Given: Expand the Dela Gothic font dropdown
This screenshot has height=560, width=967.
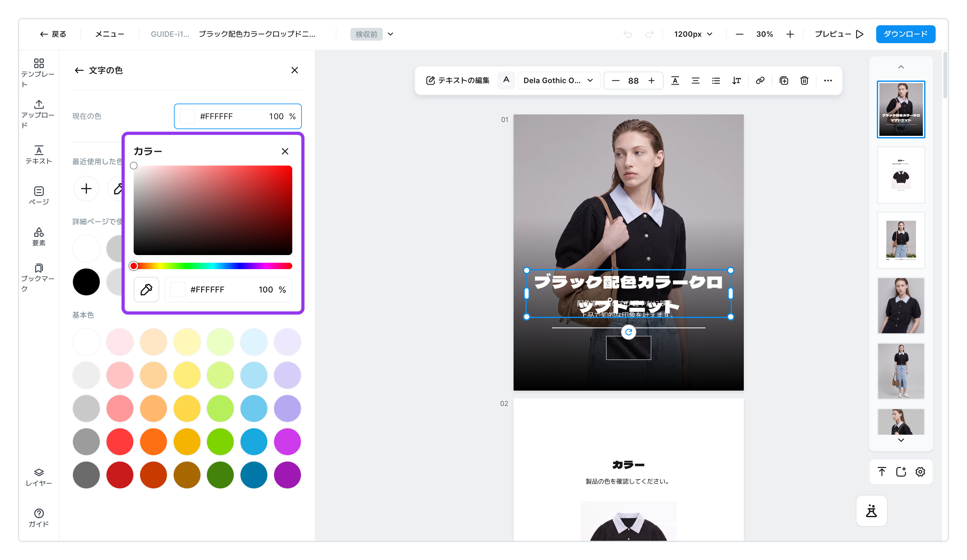Looking at the screenshot, I should (559, 81).
